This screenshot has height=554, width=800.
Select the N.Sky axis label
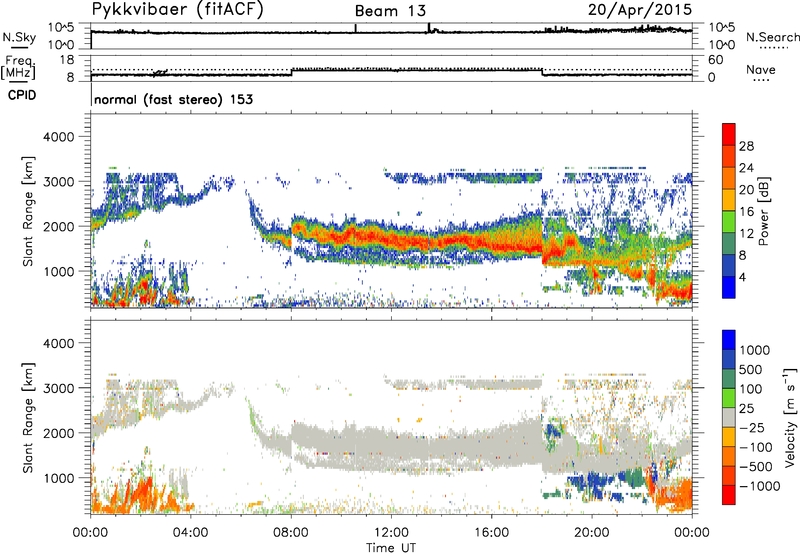tap(19, 37)
